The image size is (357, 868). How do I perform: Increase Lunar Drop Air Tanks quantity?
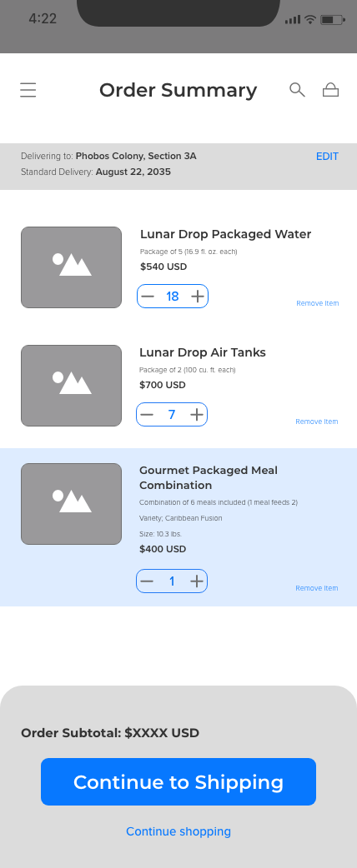tap(197, 415)
